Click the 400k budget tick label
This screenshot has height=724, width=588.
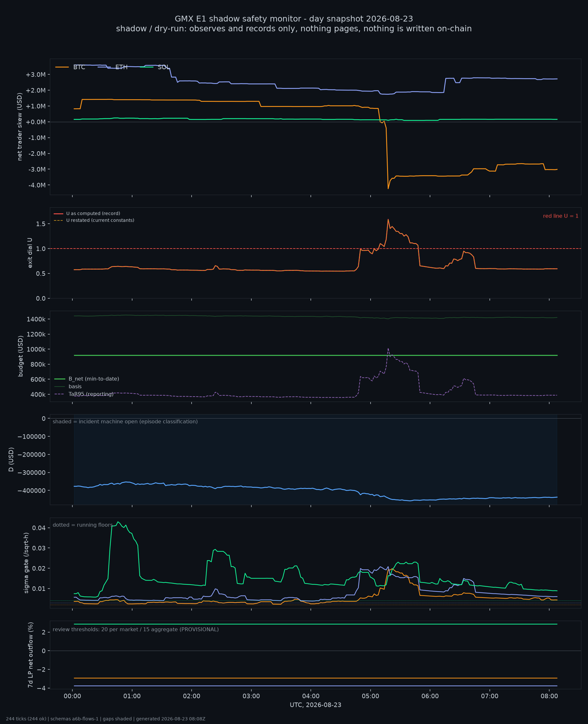coord(38,395)
